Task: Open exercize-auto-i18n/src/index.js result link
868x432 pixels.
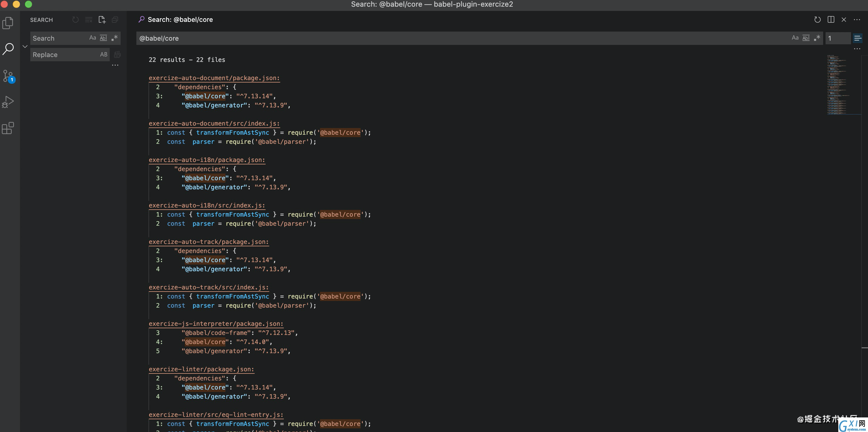Action: tap(207, 205)
